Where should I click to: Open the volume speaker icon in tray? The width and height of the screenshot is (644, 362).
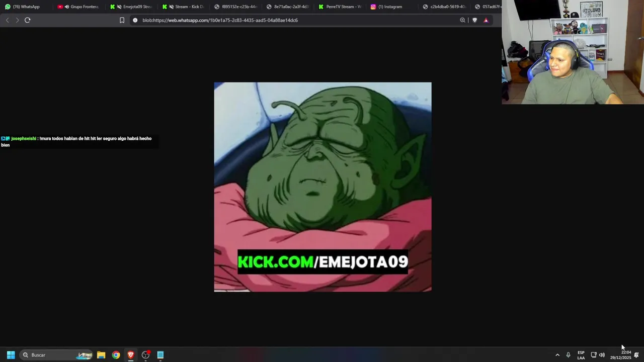(x=602, y=355)
